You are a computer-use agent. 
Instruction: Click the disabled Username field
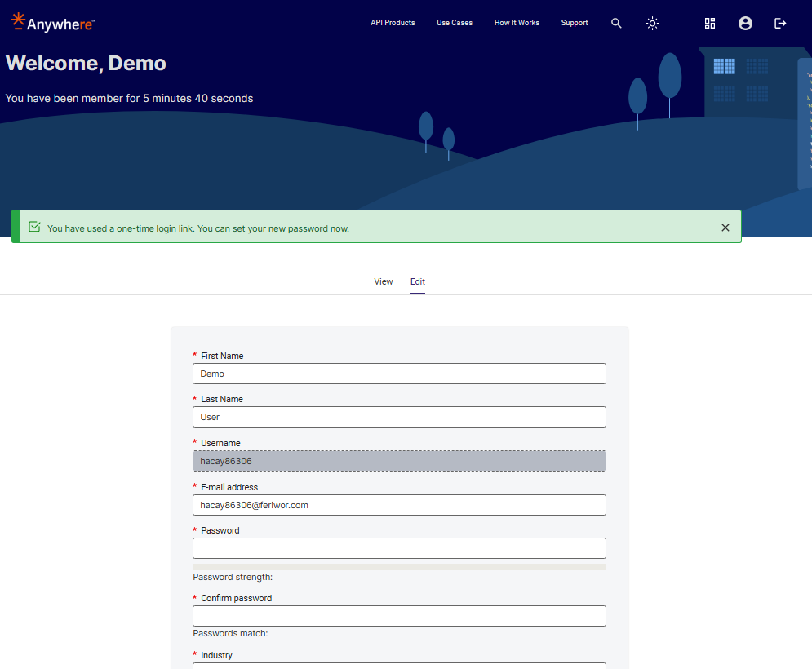click(399, 461)
